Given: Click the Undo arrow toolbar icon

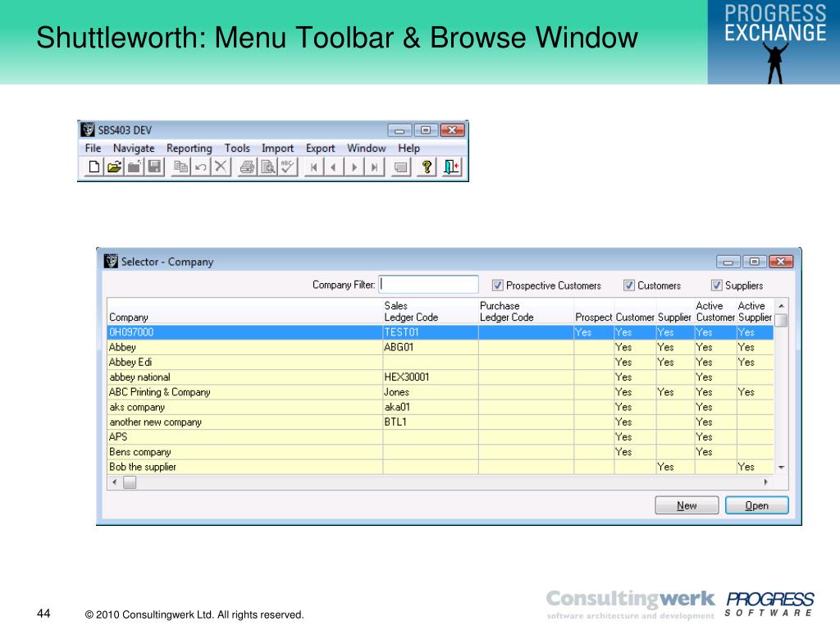Looking at the screenshot, I should click(x=201, y=167).
